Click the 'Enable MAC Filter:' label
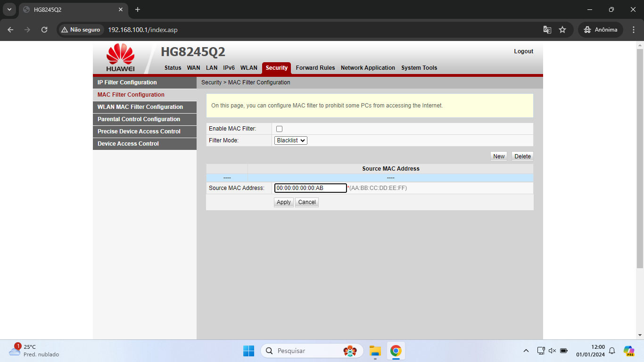This screenshot has width=644, height=362. (232, 129)
